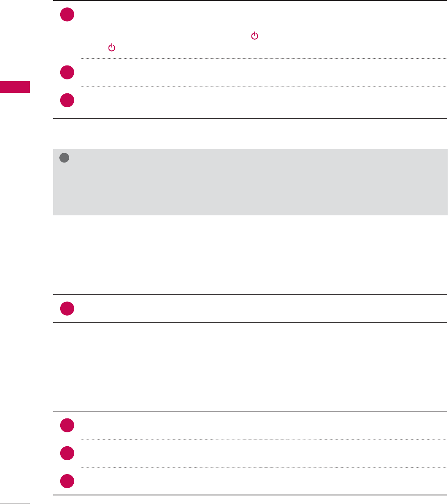Click the solid rule closing the top step section
448x504 pixels.
click(250, 119)
